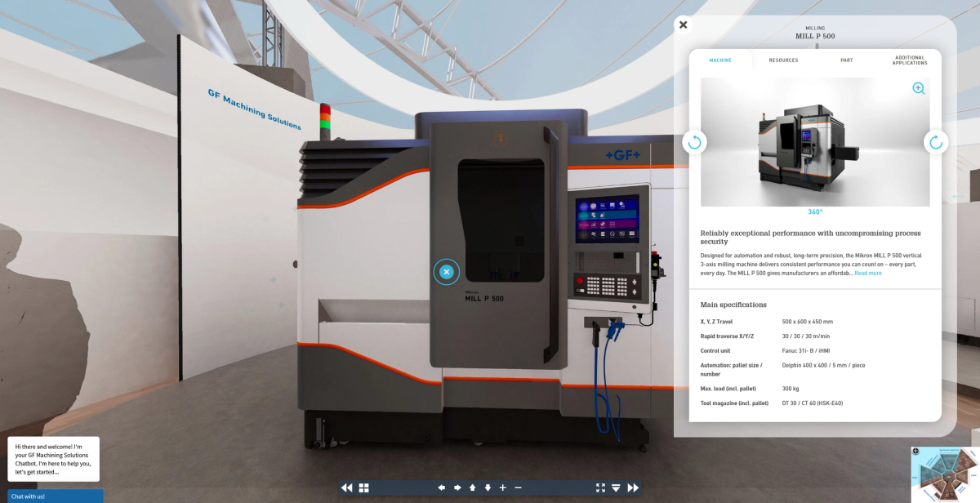Click the minimap expand icon
Image resolution: width=980 pixels, height=503 pixels.
click(916, 451)
